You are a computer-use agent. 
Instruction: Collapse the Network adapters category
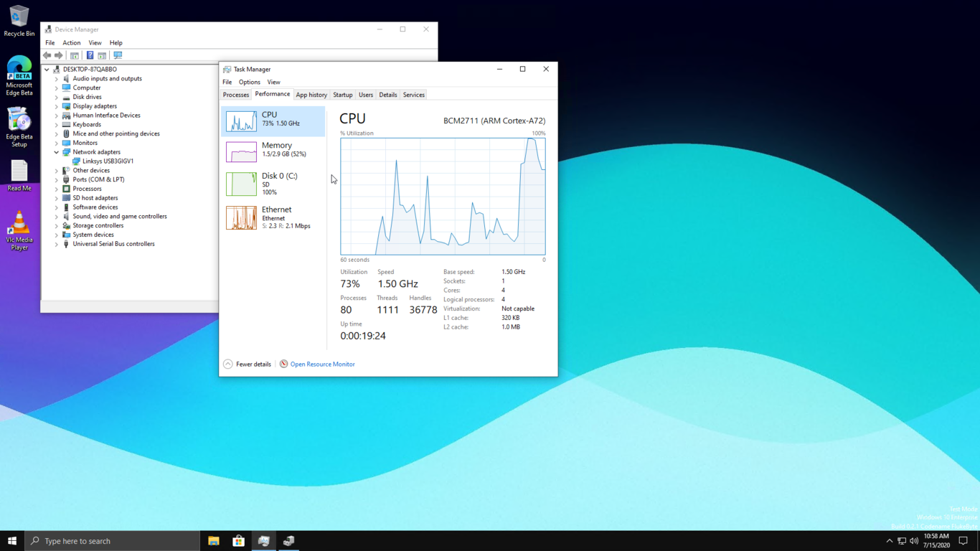click(55, 151)
